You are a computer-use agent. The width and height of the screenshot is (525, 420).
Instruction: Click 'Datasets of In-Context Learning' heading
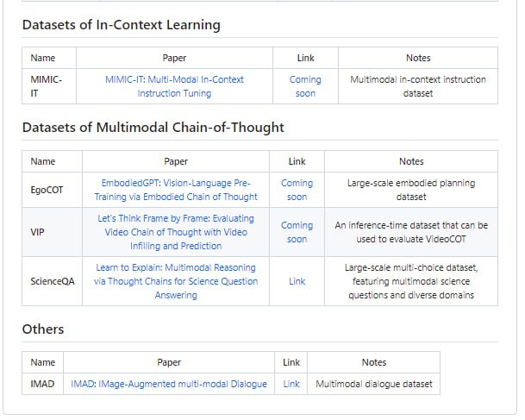(121, 25)
